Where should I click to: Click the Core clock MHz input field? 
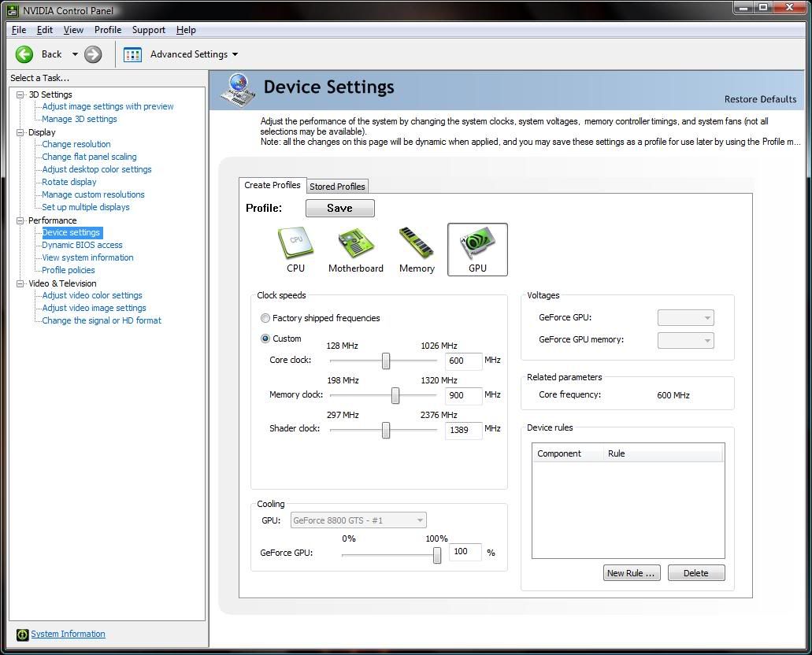(x=463, y=361)
